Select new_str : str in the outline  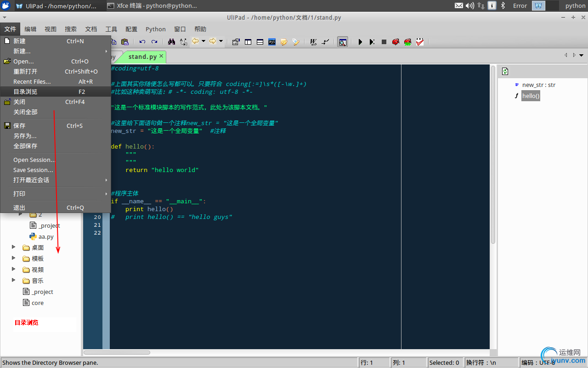538,85
